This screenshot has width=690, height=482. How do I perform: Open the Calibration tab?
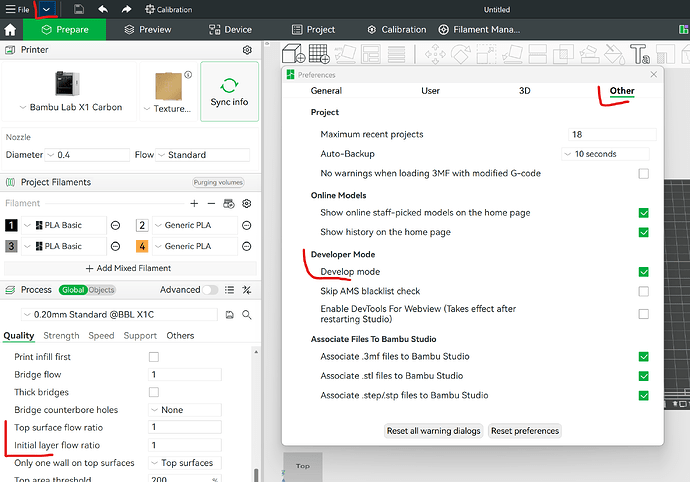tap(397, 29)
